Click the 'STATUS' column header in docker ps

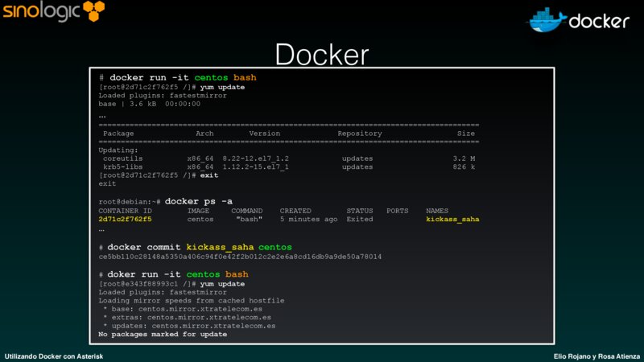coord(361,210)
